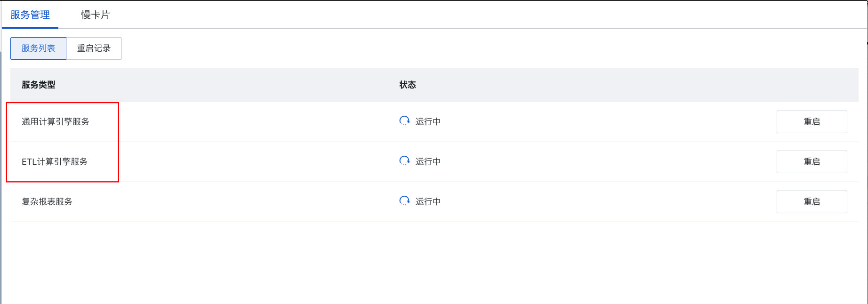Viewport: 868px width, 304px height.
Task: Click running status icon for 复杂报表服务
Action: pos(404,201)
